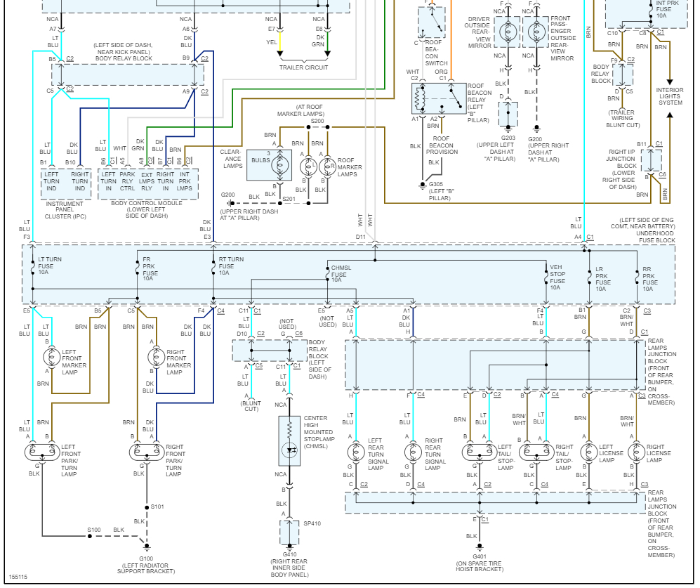The image size is (700, 588).
Task: Select the RIGHT TURN IND box in cluster
Action: [79, 181]
